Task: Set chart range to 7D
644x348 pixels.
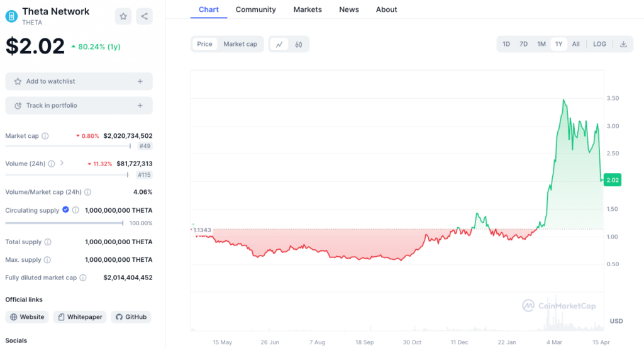Action: [524, 44]
